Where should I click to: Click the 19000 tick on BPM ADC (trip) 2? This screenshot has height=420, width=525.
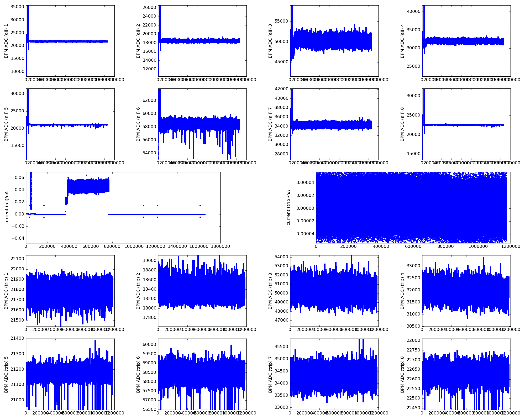point(149,261)
